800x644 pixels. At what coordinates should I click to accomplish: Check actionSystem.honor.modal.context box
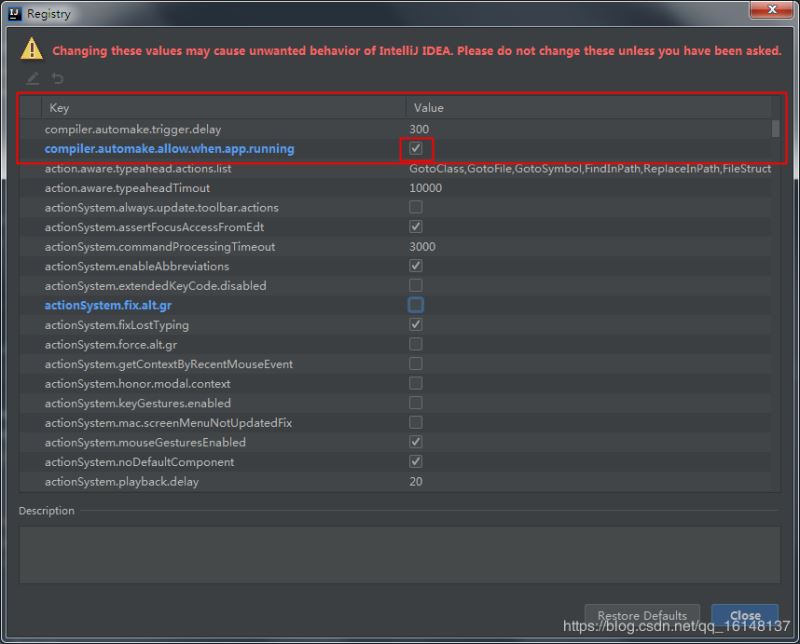[416, 383]
